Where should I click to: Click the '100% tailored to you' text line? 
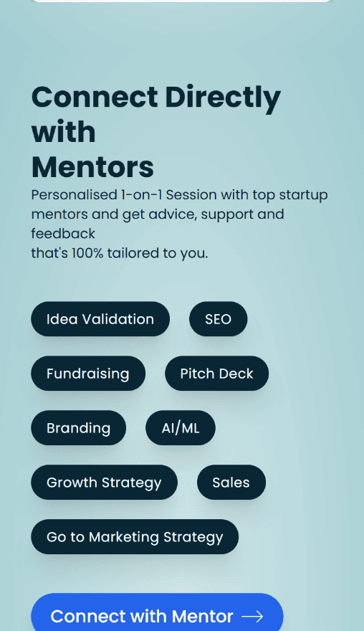[x=120, y=253]
